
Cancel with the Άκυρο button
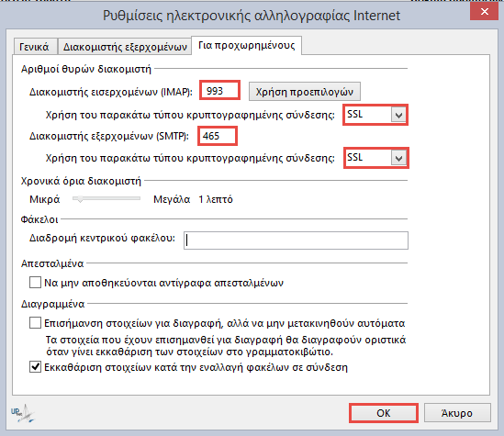(457, 413)
